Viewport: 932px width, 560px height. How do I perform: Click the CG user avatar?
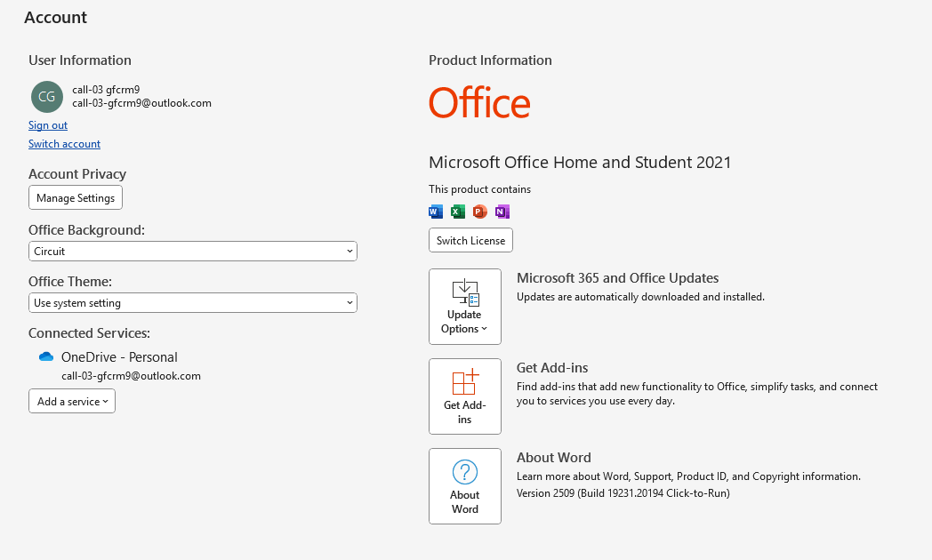(x=46, y=96)
